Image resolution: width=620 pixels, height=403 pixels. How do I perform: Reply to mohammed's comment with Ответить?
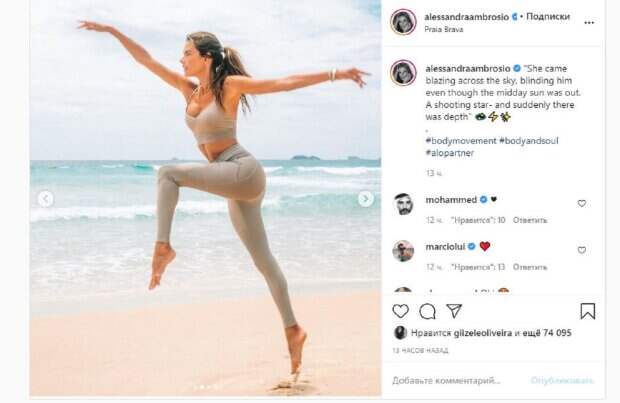(530, 220)
